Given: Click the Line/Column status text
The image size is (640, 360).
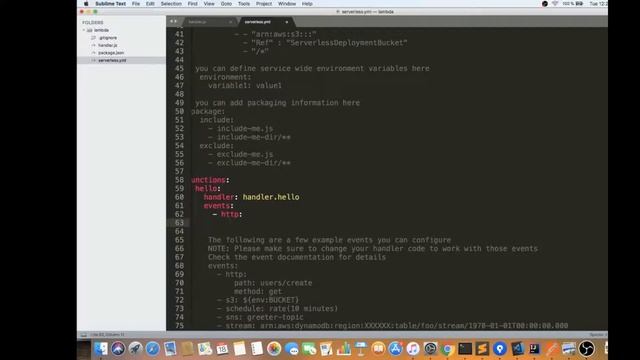Looking at the screenshot, I should point(107,335).
